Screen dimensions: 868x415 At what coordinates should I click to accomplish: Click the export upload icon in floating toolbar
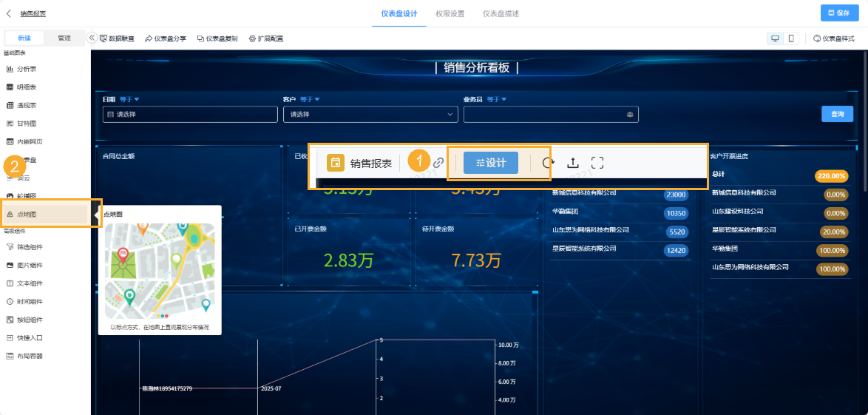point(572,163)
